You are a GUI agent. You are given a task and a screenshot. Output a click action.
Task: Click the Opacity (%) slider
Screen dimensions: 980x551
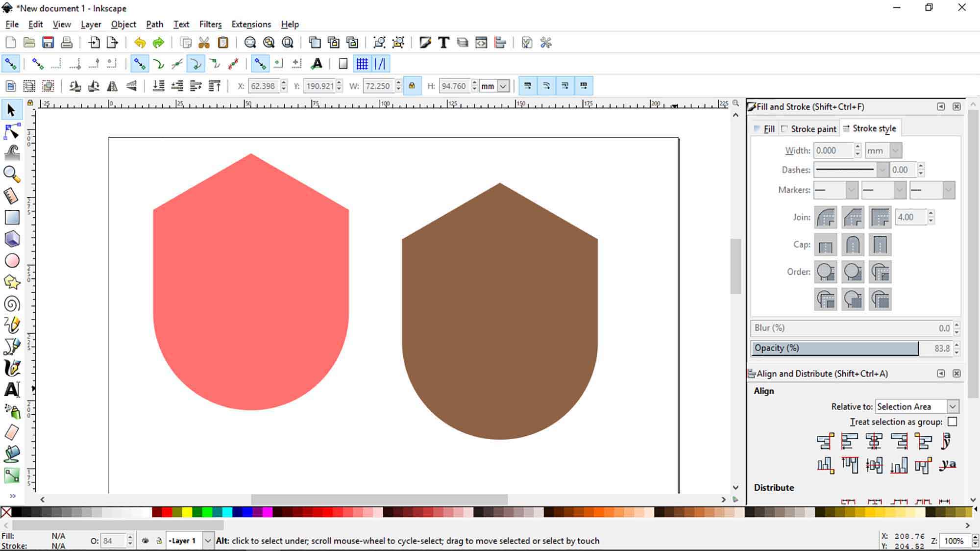coord(852,348)
